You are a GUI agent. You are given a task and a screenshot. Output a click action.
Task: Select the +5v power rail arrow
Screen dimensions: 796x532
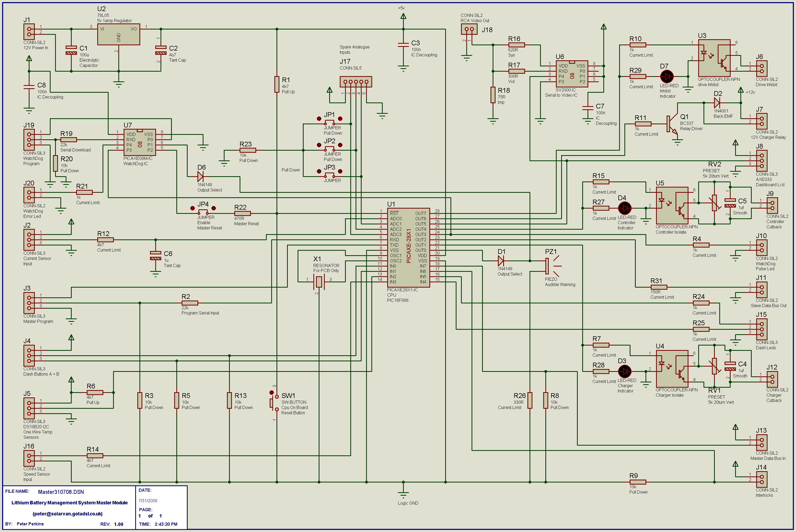coord(403,17)
